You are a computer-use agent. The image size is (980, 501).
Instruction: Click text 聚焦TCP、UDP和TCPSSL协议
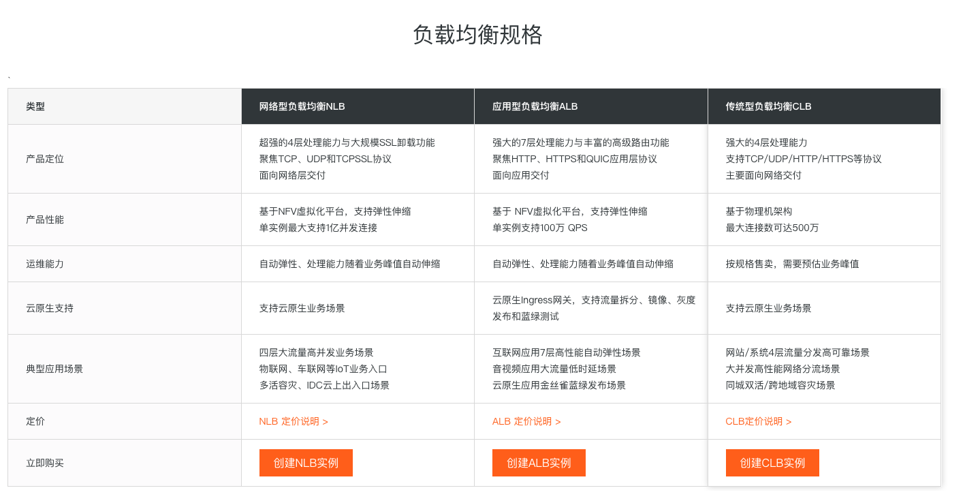tap(326, 159)
